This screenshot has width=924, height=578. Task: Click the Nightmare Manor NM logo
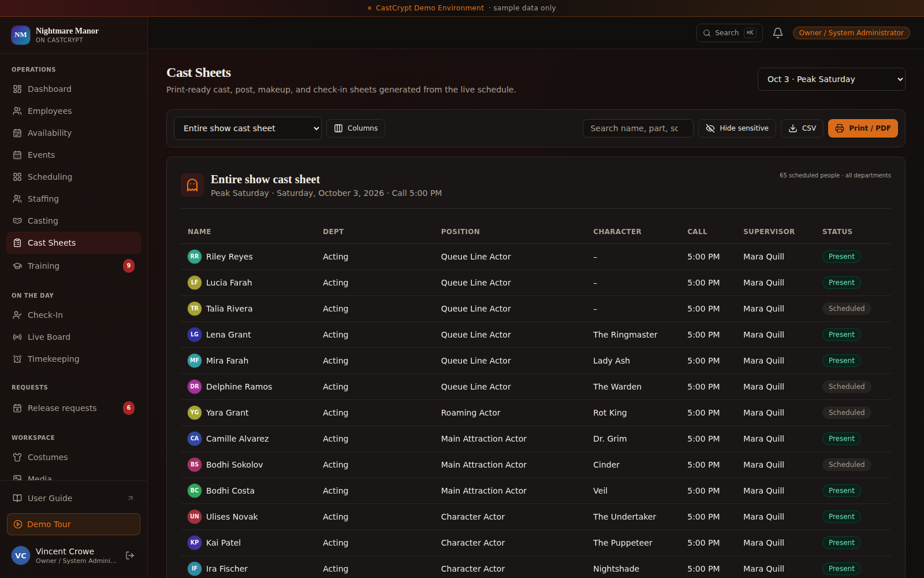coord(21,35)
